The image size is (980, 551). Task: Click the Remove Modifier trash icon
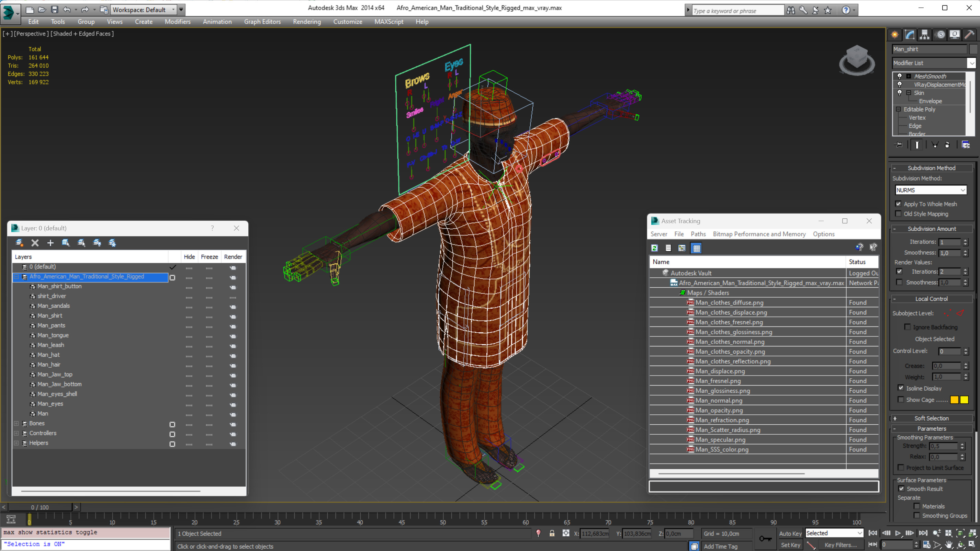tap(947, 145)
